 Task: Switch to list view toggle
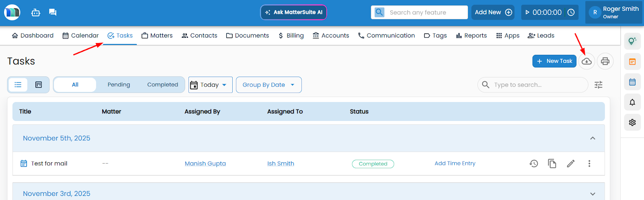(18, 85)
